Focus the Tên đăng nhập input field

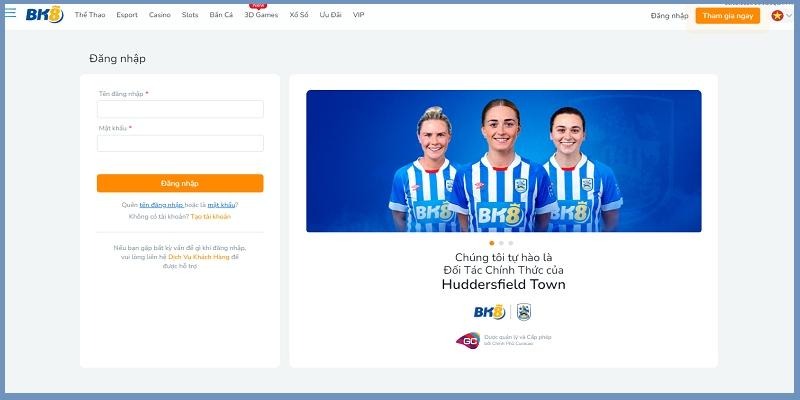tap(180, 109)
